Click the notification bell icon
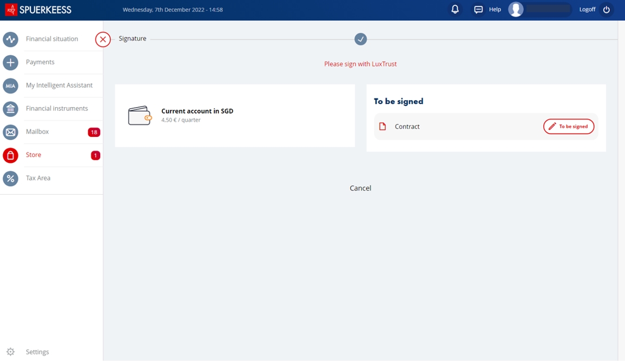 [x=455, y=9]
